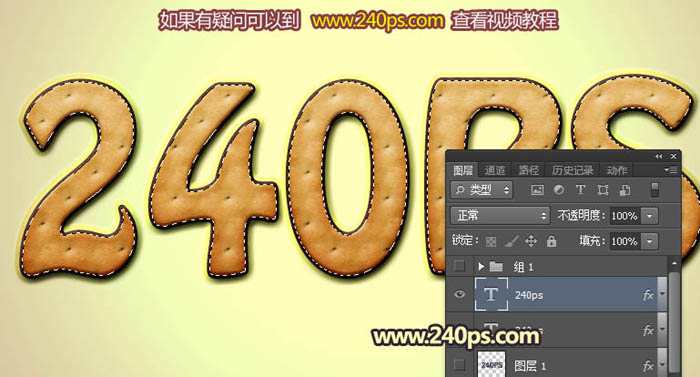Select the 图层 1 layer thumbnail
This screenshot has width=700, height=377.
[x=491, y=364]
